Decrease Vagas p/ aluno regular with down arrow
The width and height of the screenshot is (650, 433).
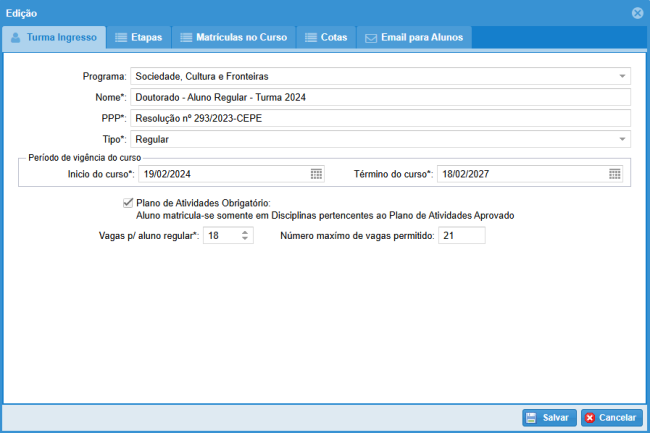[x=246, y=240]
